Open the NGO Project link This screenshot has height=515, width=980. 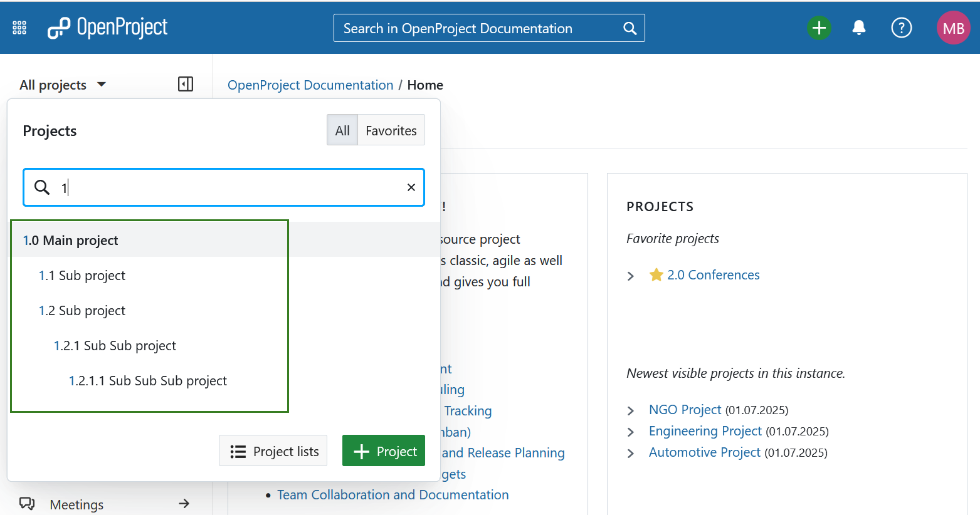(x=685, y=410)
